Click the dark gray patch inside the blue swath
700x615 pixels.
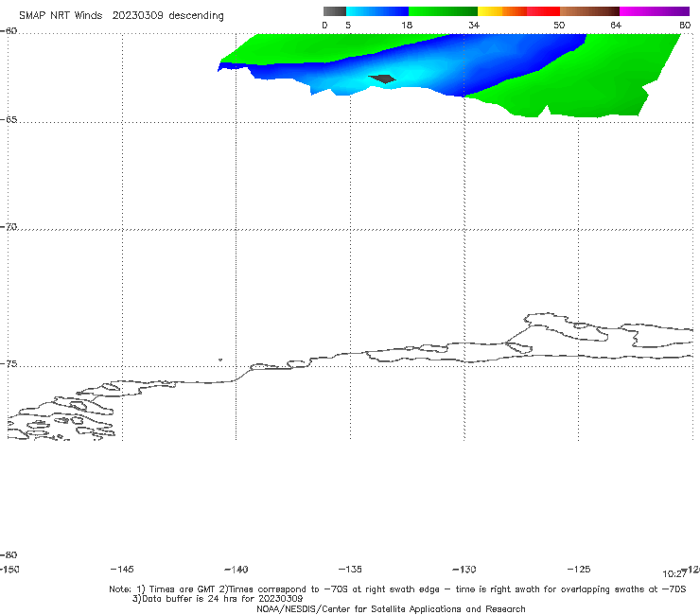tap(382, 79)
